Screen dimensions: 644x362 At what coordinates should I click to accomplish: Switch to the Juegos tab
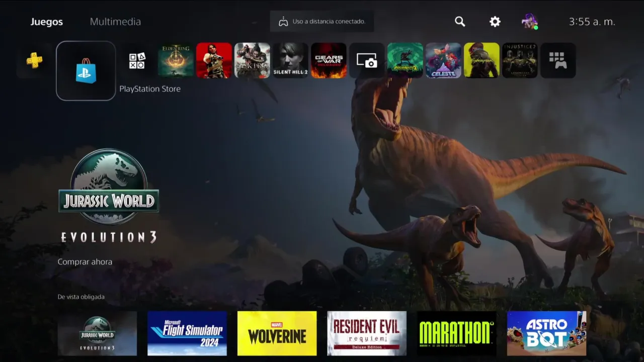pyautogui.click(x=46, y=22)
